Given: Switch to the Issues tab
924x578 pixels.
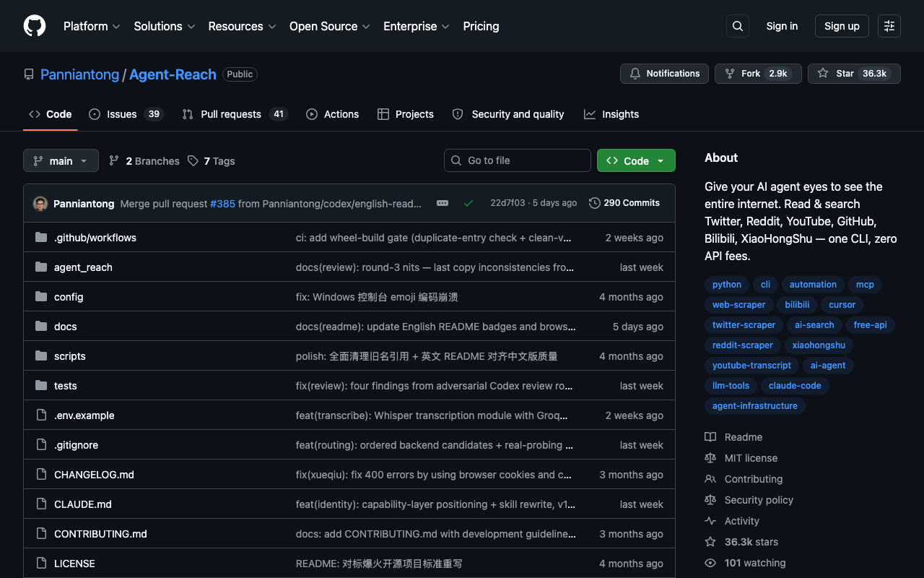Looking at the screenshot, I should 126,114.
